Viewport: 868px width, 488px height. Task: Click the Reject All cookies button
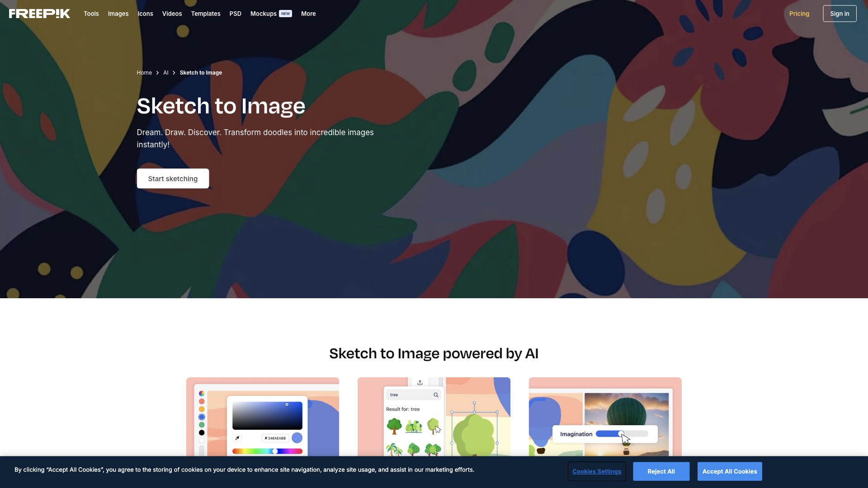(x=661, y=471)
